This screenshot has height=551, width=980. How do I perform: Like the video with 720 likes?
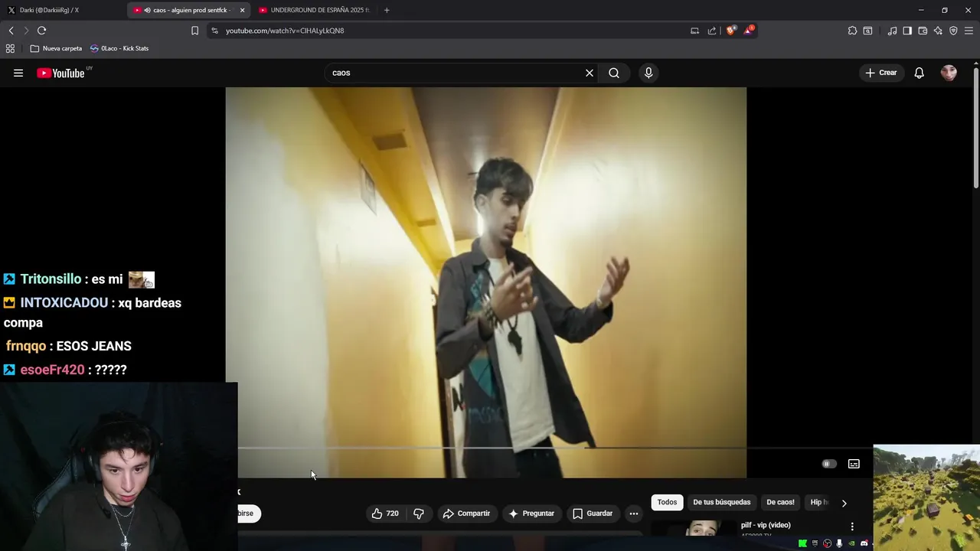coord(385,514)
